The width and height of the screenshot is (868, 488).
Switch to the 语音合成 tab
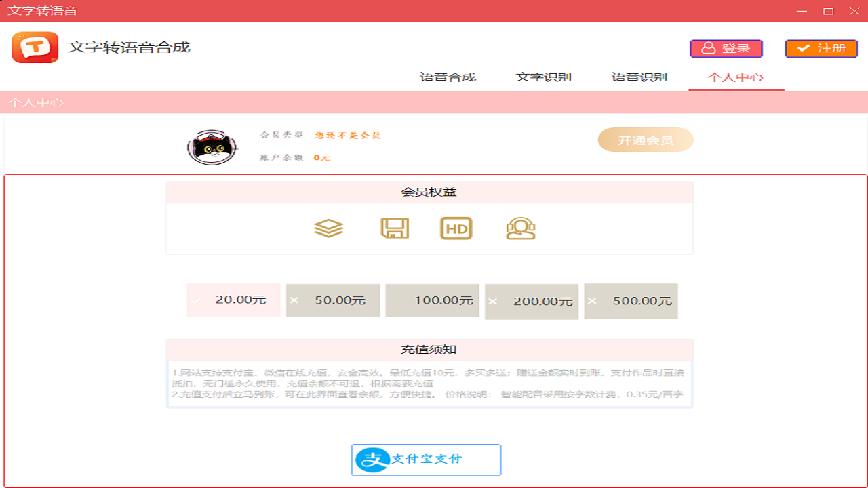[x=447, y=77]
